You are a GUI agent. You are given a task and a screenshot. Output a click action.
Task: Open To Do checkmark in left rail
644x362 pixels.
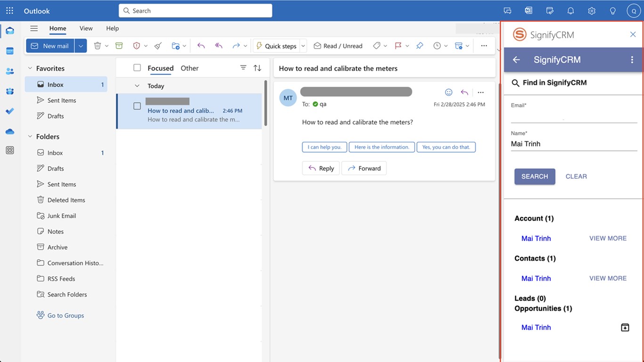point(10,111)
